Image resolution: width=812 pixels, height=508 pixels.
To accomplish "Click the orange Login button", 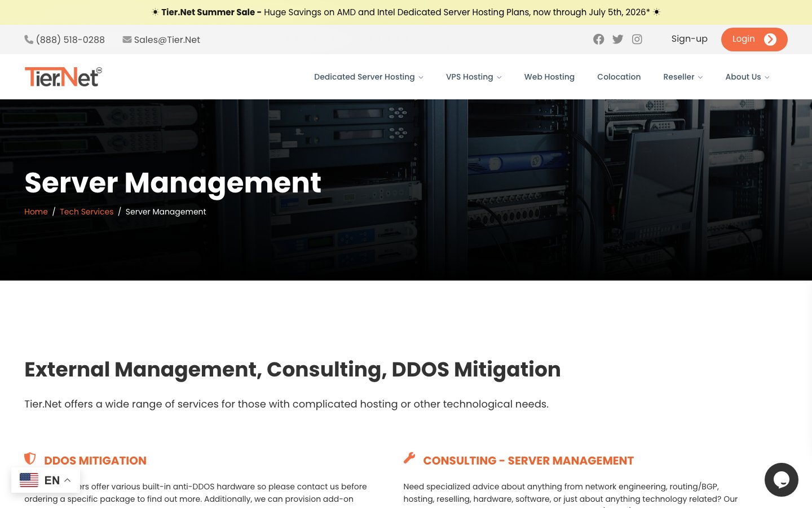I will (x=754, y=40).
